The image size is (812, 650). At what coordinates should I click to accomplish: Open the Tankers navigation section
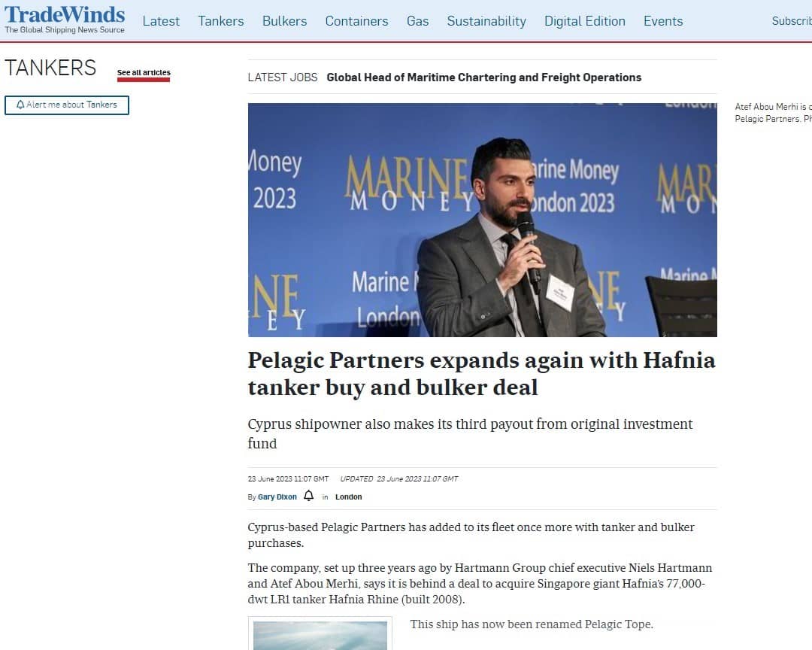220,21
